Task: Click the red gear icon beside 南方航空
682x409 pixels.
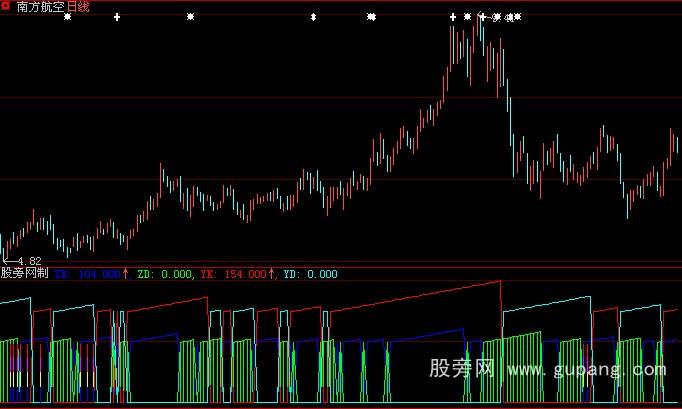Action: click(x=6, y=6)
